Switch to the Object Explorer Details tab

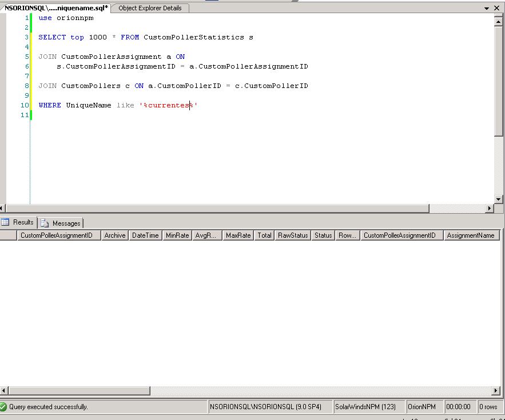[150, 8]
